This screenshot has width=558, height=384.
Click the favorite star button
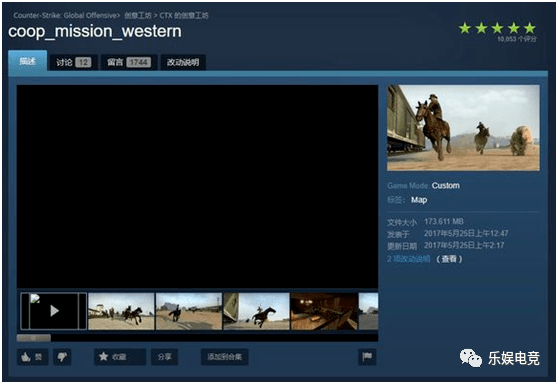(x=120, y=357)
